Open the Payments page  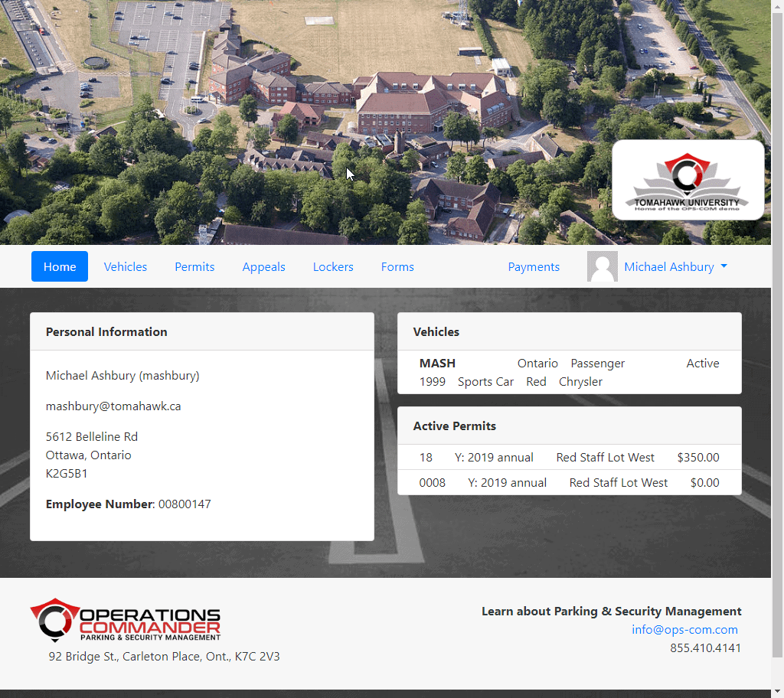tap(534, 266)
